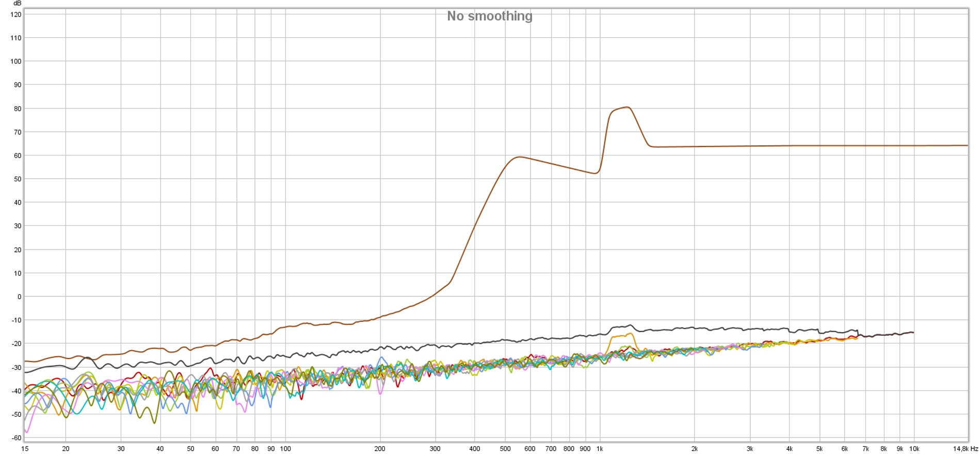Click the 8k frequency axis label

[883, 449]
